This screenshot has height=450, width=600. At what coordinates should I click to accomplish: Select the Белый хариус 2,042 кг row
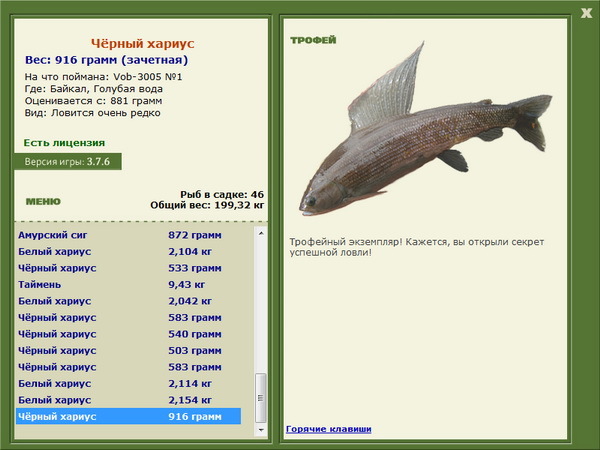129,301
